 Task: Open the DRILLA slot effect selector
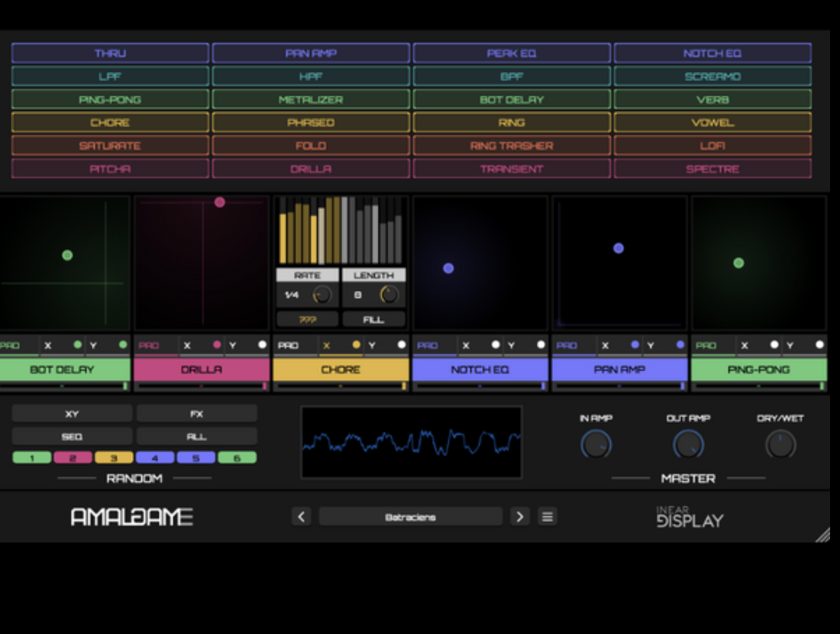tap(202, 369)
